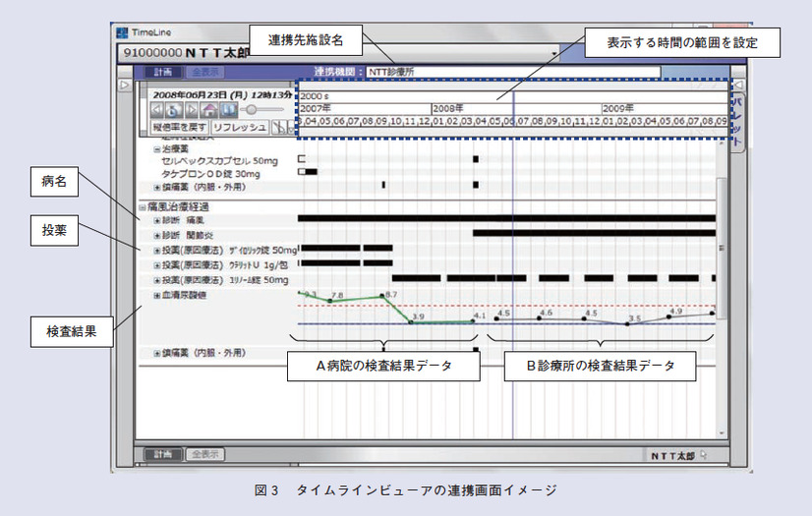The width and height of the screenshot is (812, 516).
Task: Click the TimeLine app icon in title bar
Action: 122,33
